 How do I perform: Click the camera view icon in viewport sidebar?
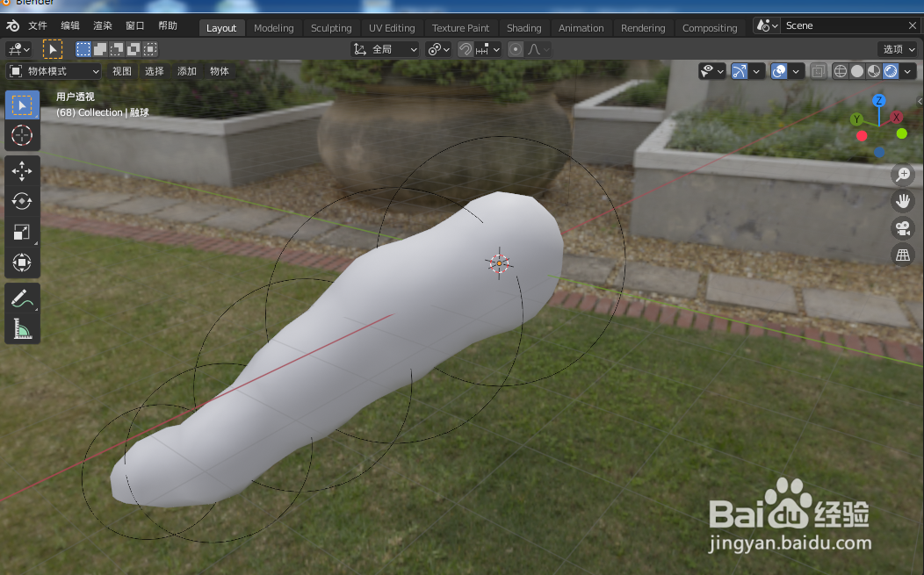tap(903, 227)
